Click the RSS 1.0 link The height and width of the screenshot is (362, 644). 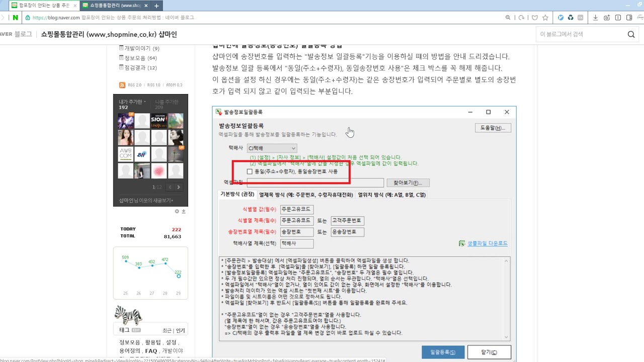(153, 85)
